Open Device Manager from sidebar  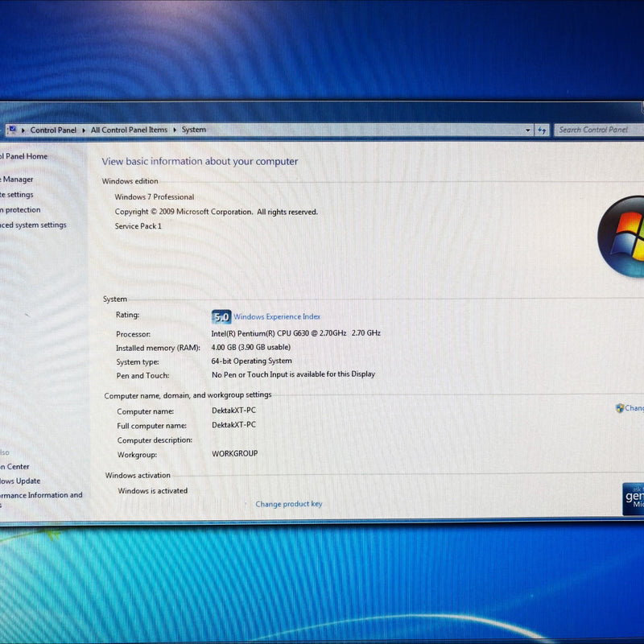pos(16,180)
